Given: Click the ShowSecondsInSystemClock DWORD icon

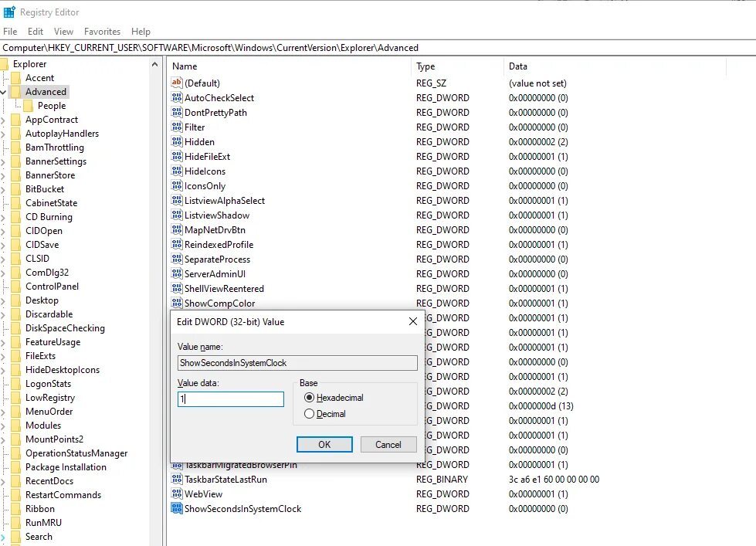Looking at the screenshot, I should coord(177,508).
